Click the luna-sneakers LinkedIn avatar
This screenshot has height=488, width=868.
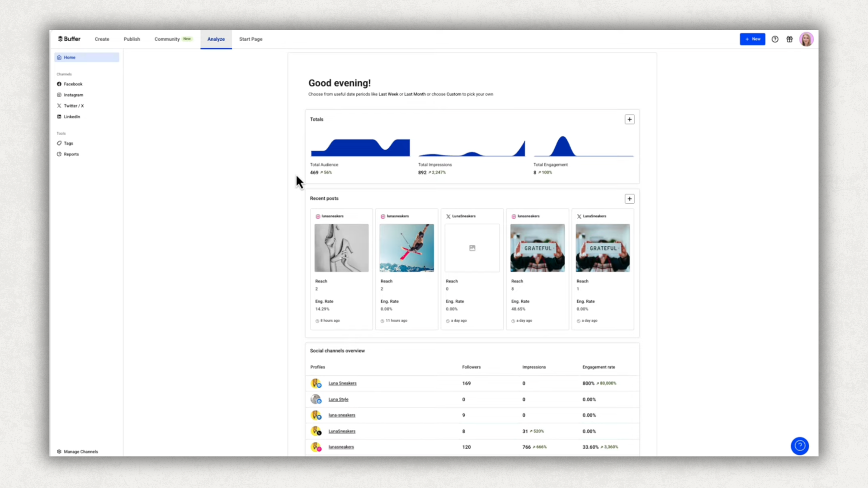316,415
